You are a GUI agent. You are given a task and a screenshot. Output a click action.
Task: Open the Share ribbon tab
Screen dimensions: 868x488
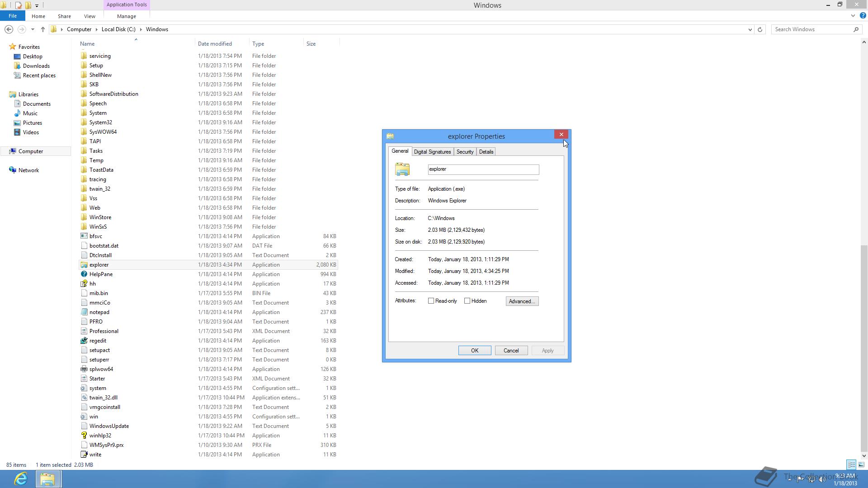click(x=64, y=16)
